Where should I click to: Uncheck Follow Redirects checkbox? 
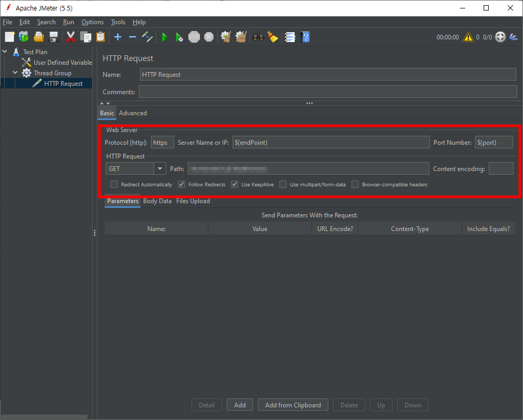(182, 185)
